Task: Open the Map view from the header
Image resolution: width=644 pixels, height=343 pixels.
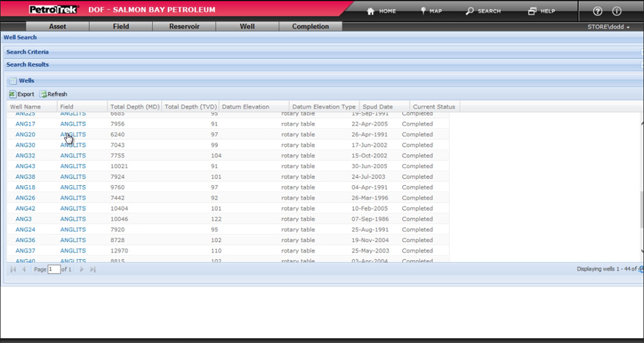Action: (x=424, y=11)
